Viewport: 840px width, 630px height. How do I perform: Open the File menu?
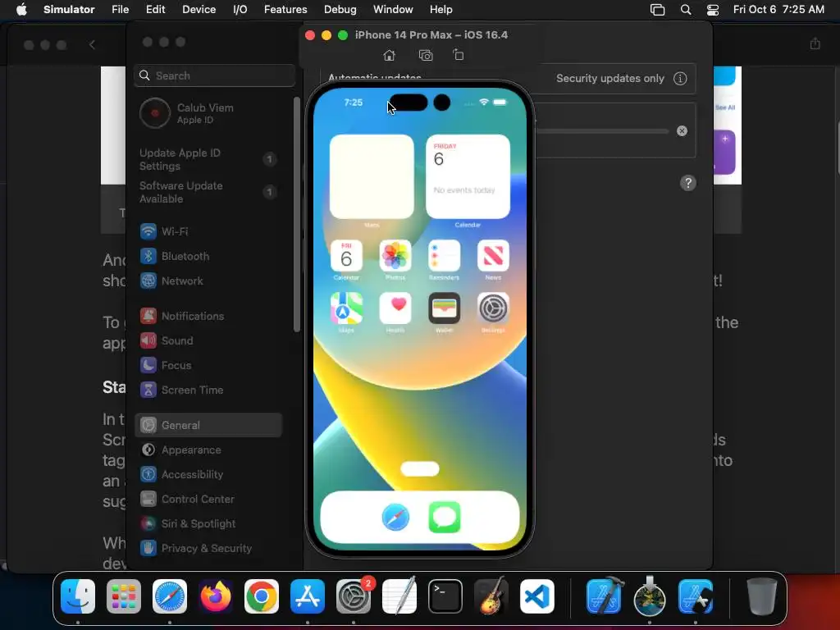coord(120,10)
